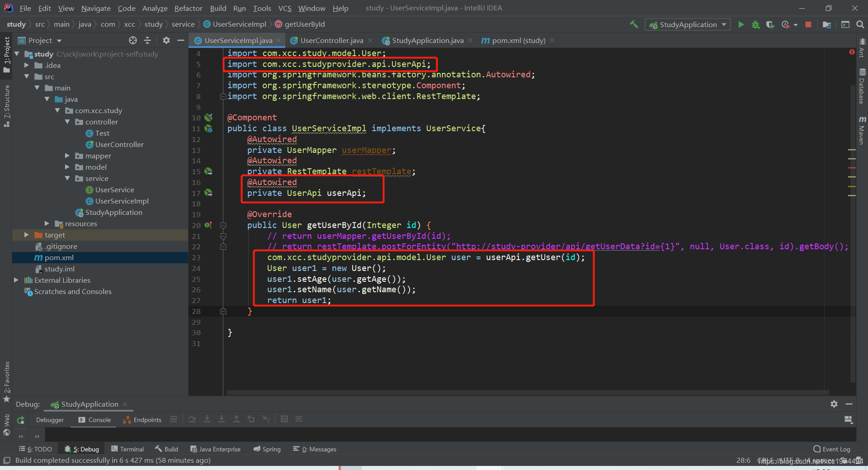Open the Database tool window sidebar

[x=862, y=86]
